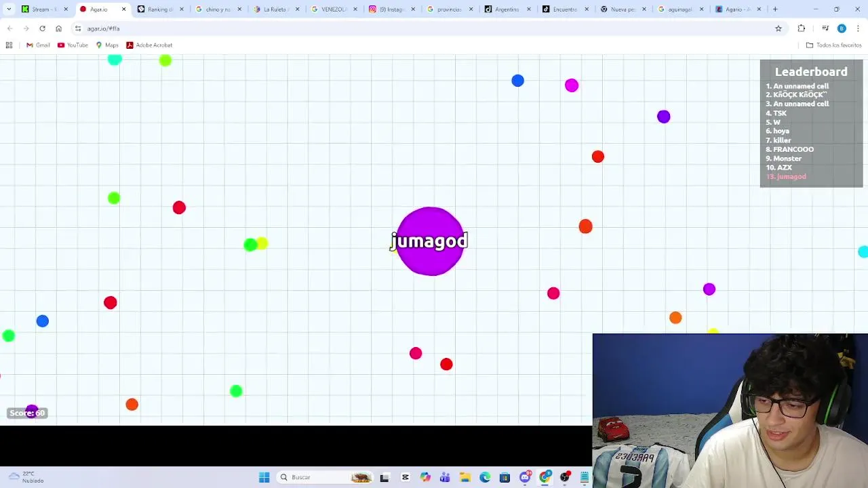
Task: Open Discord from the taskbar
Action: coord(525,477)
